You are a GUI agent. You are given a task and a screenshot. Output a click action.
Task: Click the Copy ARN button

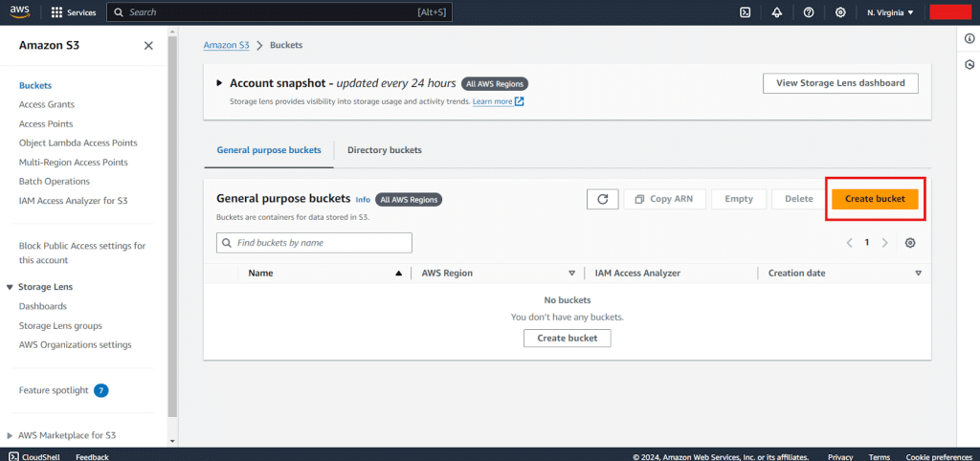pyautogui.click(x=665, y=199)
